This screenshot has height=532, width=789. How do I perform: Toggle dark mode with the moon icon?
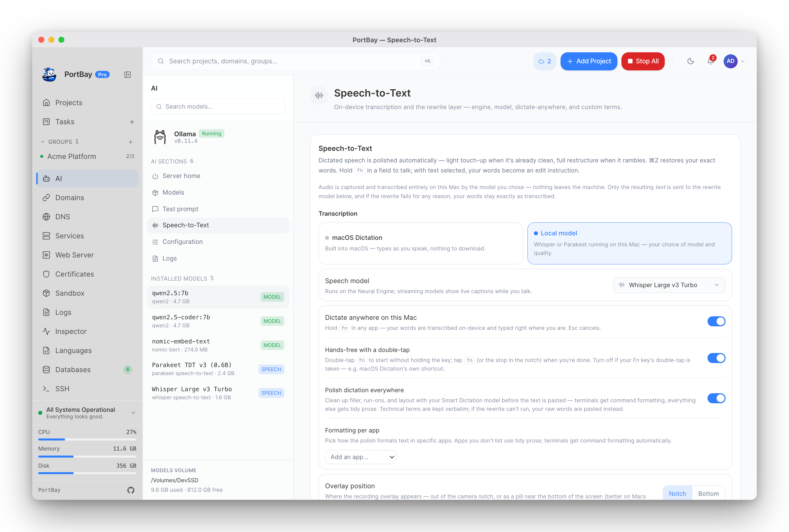coord(691,61)
